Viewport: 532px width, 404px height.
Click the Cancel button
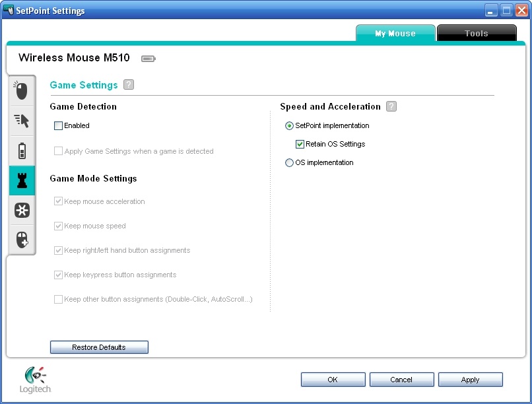click(401, 380)
